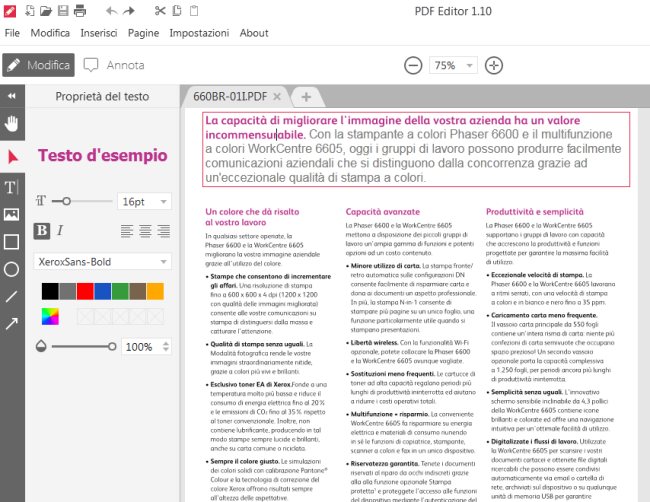Open the About menu
This screenshot has width=650, height=502.
pyautogui.click(x=254, y=33)
